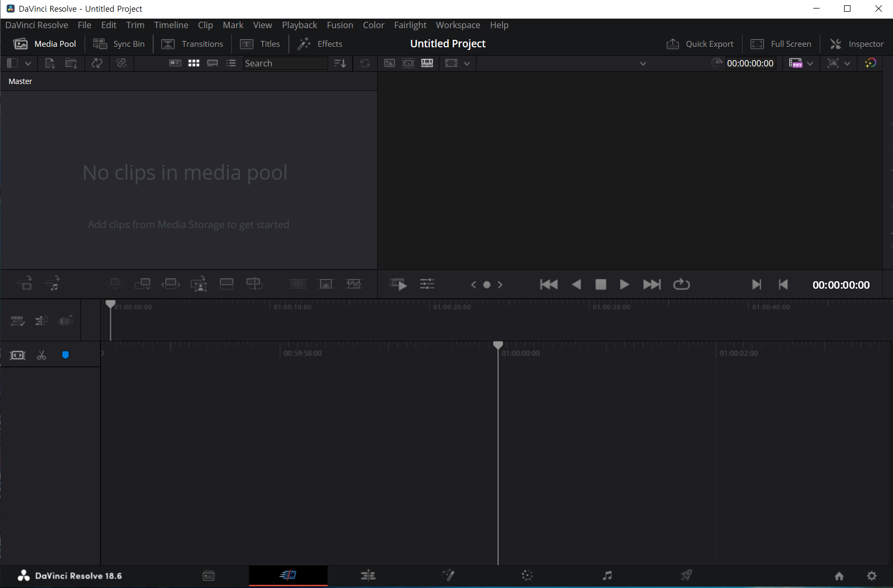Image resolution: width=893 pixels, height=588 pixels.
Task: Open the Sync Bin panel
Action: (119, 44)
